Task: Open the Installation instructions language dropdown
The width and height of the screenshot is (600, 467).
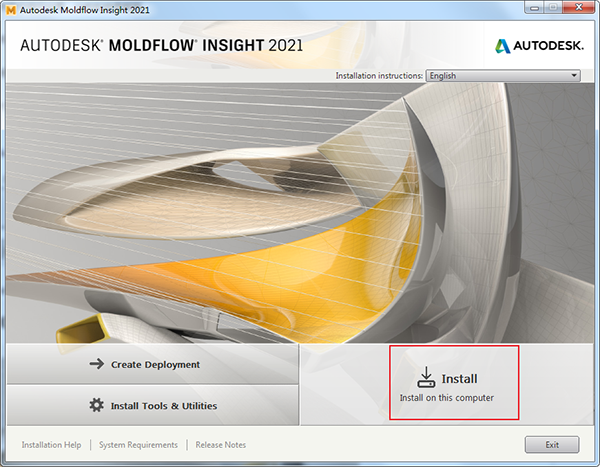Action: [503, 76]
